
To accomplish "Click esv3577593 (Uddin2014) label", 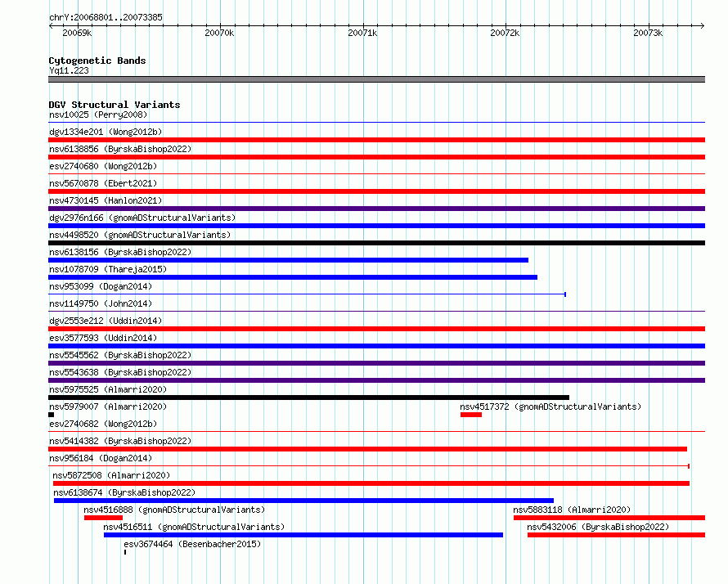I will point(103,338).
